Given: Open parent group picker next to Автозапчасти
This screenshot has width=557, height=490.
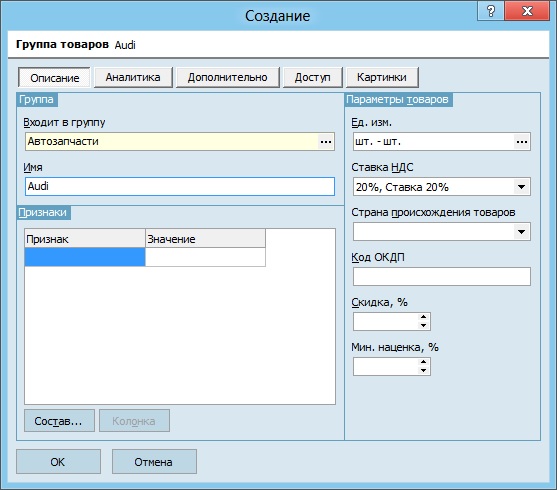Looking at the screenshot, I should [x=326, y=142].
